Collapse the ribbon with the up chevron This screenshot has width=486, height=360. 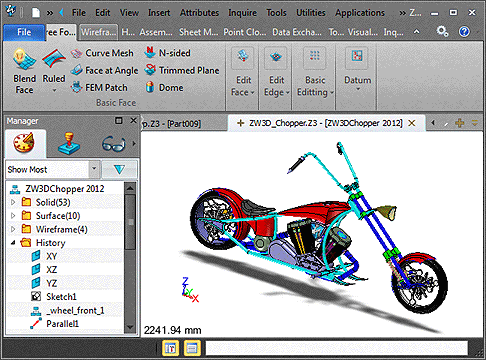pos(416,32)
